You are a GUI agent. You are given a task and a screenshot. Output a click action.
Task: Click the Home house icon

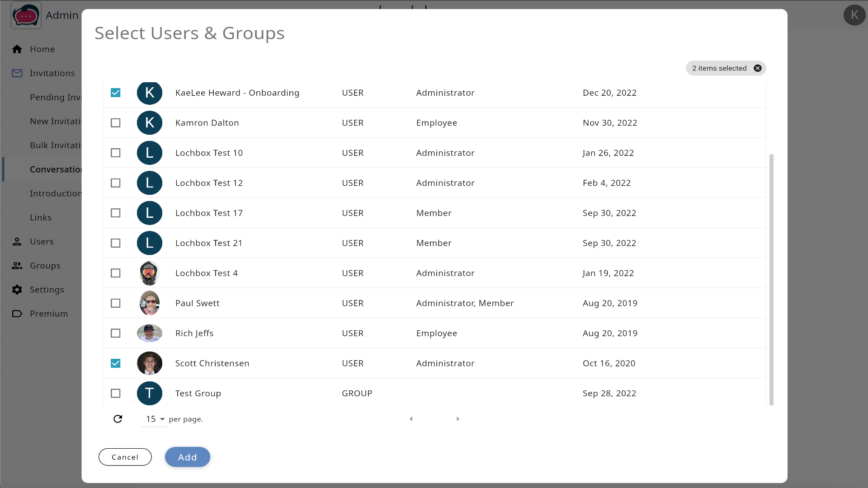17,49
